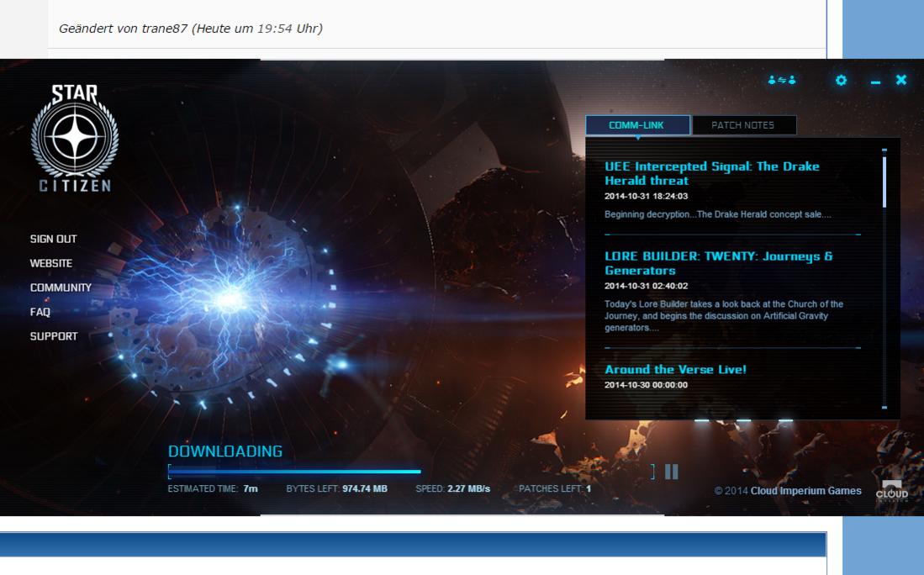The width and height of the screenshot is (924, 575).
Task: Click the estimated time 7m value
Action: point(251,488)
